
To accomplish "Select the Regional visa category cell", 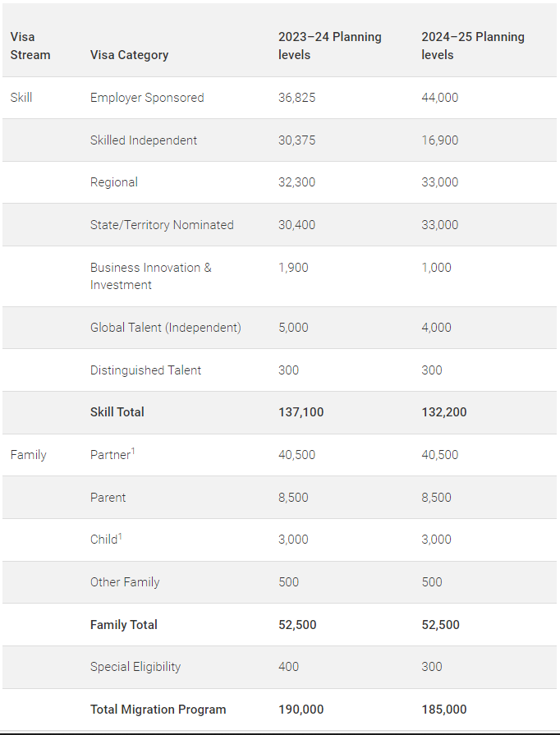I will point(114,181).
